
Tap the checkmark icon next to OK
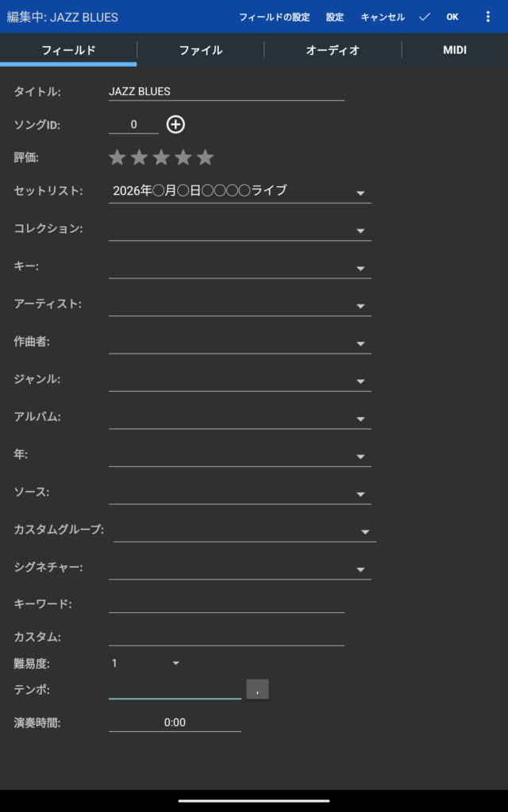point(425,17)
